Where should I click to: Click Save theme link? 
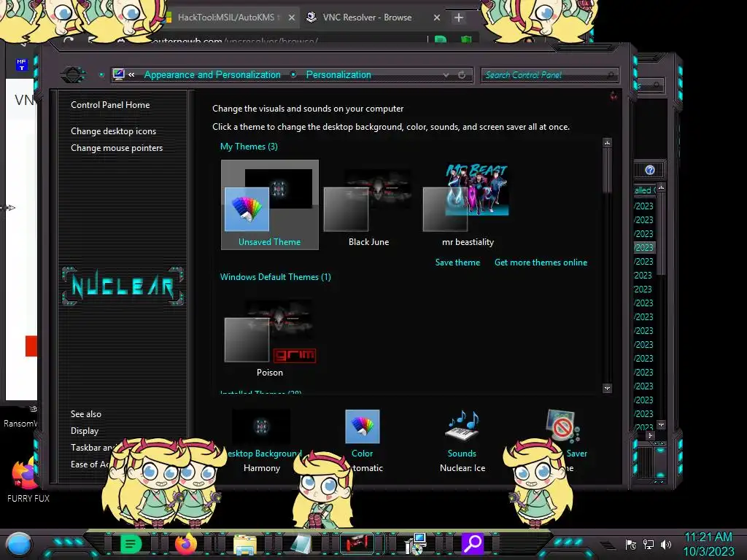coord(457,262)
